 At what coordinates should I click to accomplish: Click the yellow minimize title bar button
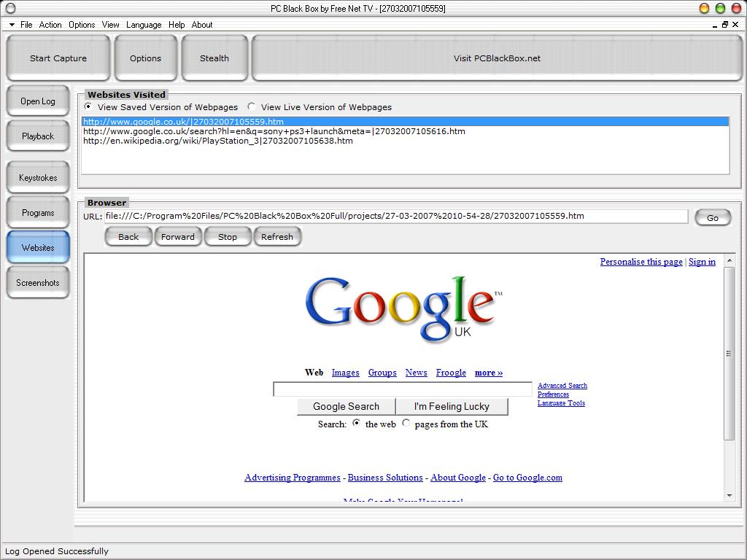pyautogui.click(x=704, y=8)
